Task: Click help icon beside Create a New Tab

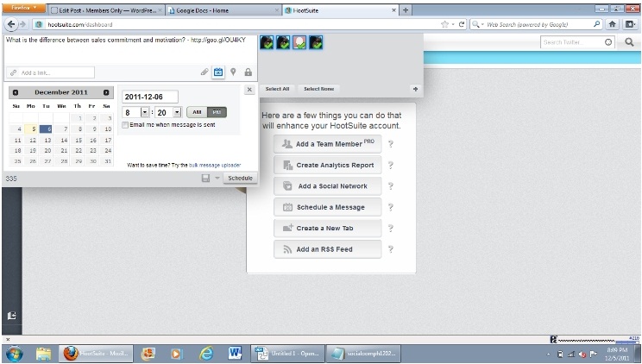Action: (x=391, y=228)
